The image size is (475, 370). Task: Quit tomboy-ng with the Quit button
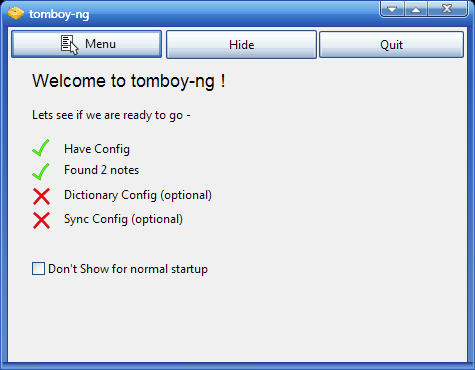point(391,44)
